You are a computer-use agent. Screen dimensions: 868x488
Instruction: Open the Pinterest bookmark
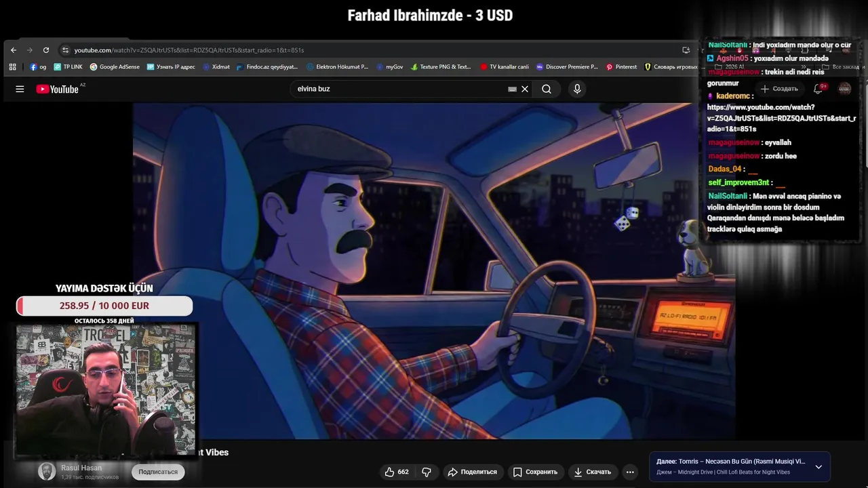pos(621,67)
